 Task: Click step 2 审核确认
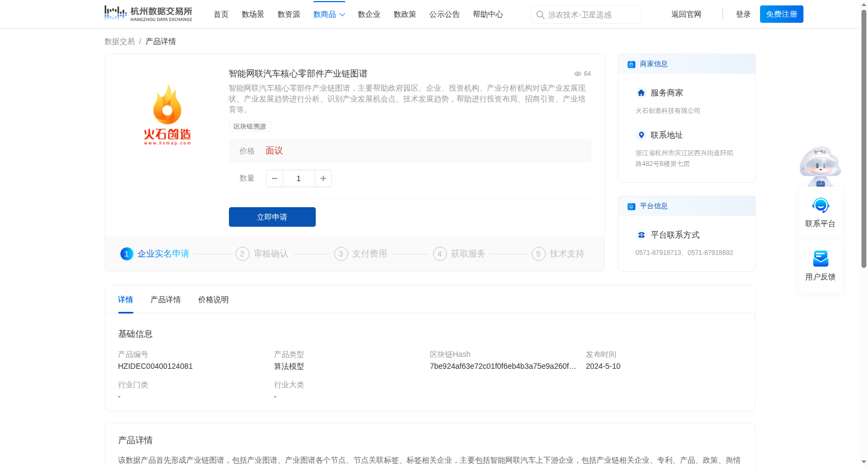262,254
